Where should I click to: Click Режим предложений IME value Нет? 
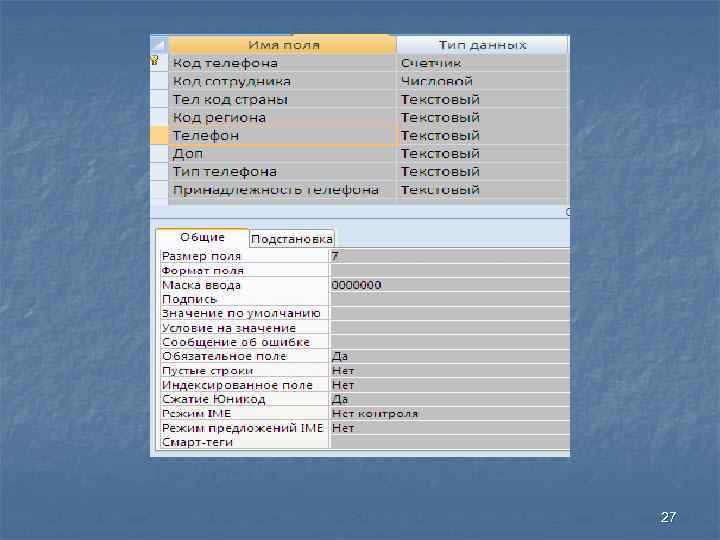450,428
